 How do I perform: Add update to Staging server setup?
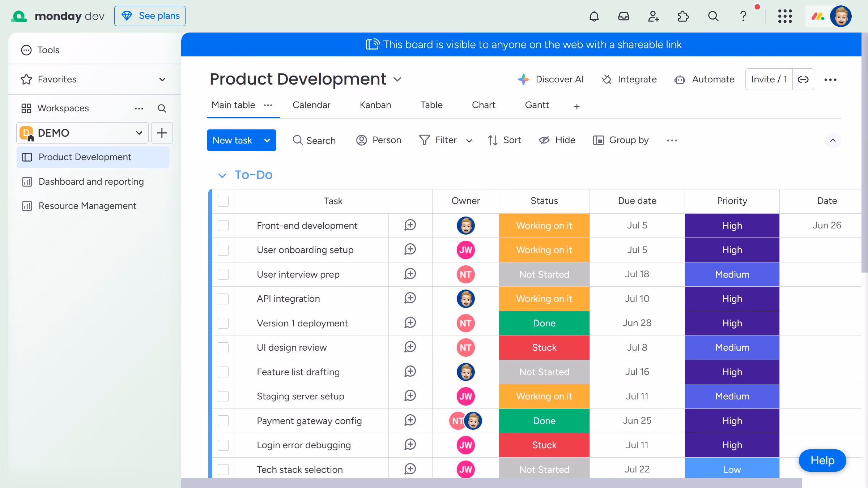[x=410, y=396]
